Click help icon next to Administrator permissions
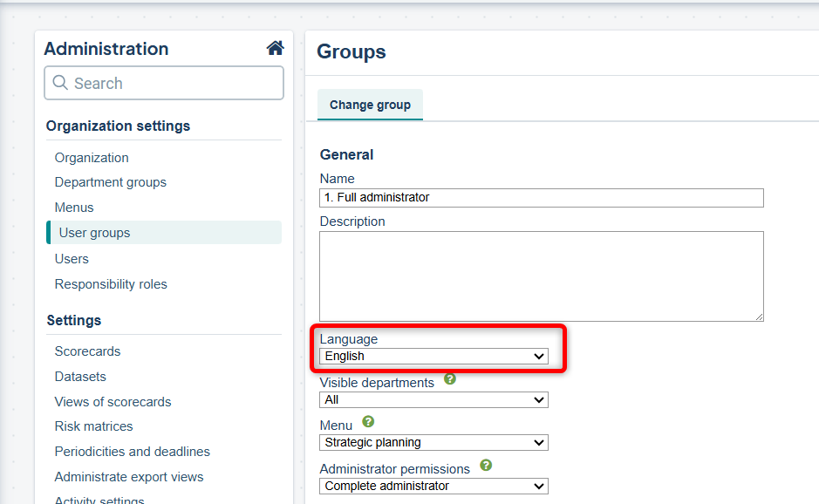The image size is (819, 504). (486, 466)
